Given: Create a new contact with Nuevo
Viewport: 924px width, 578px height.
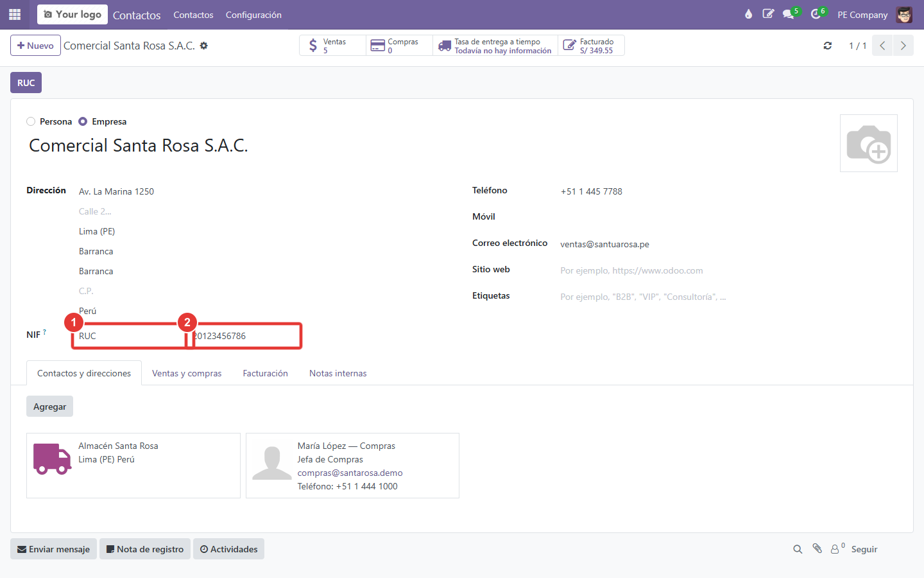Looking at the screenshot, I should tap(35, 46).
